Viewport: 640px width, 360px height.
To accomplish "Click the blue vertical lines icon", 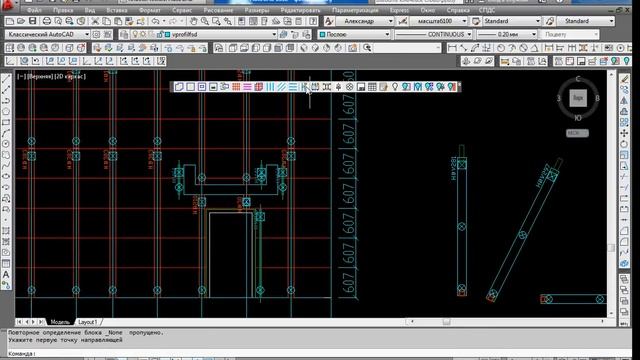I will point(270,87).
